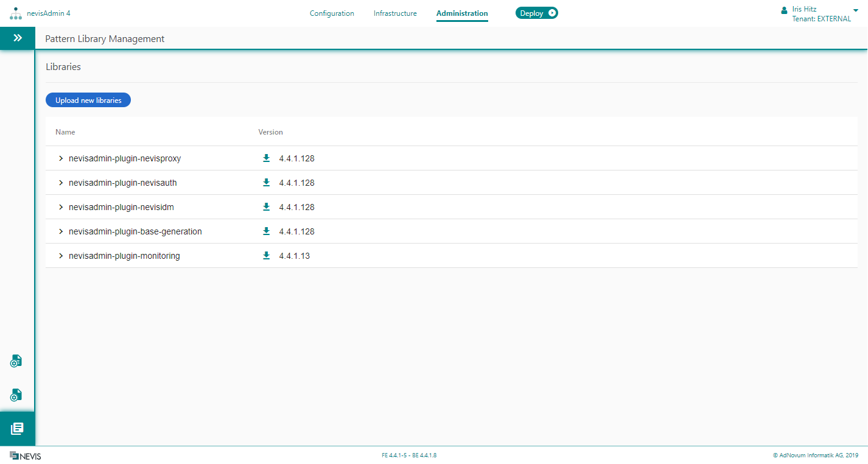Click Upload new libraries button

pyautogui.click(x=88, y=100)
